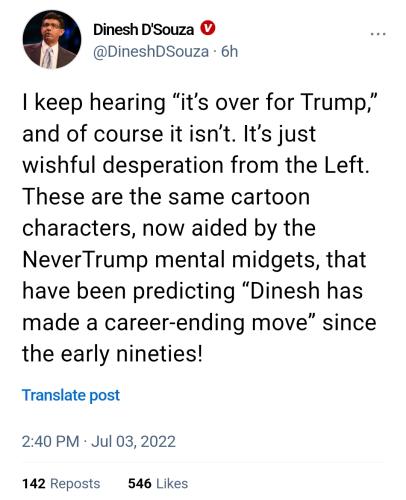The width and height of the screenshot is (406, 500).
Task: Select the 6h relative timestamp
Action: click(230, 52)
